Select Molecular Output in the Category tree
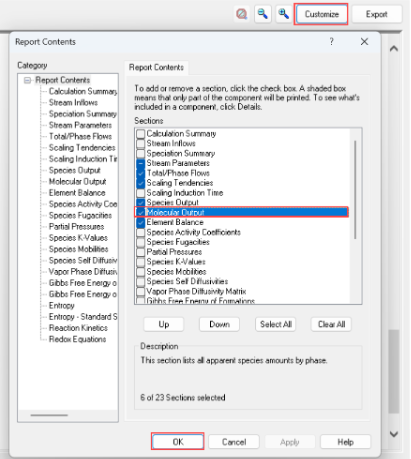 click(77, 182)
